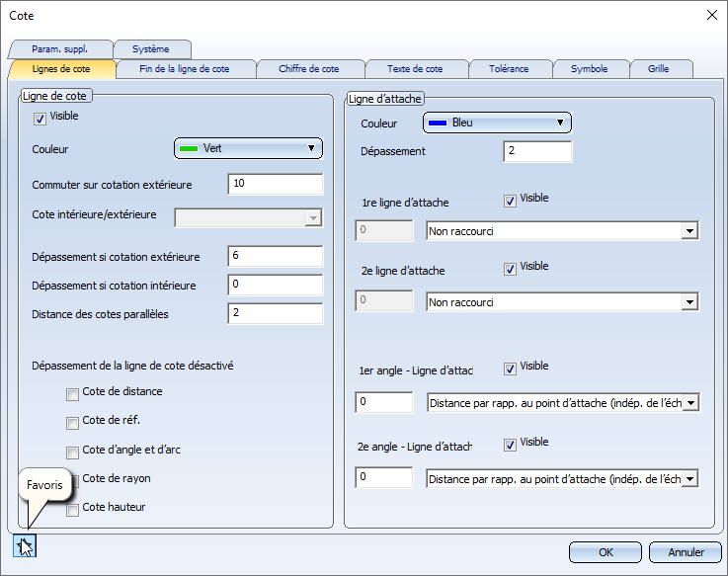Open the Tolérance tab
728x576 pixels.
point(508,69)
